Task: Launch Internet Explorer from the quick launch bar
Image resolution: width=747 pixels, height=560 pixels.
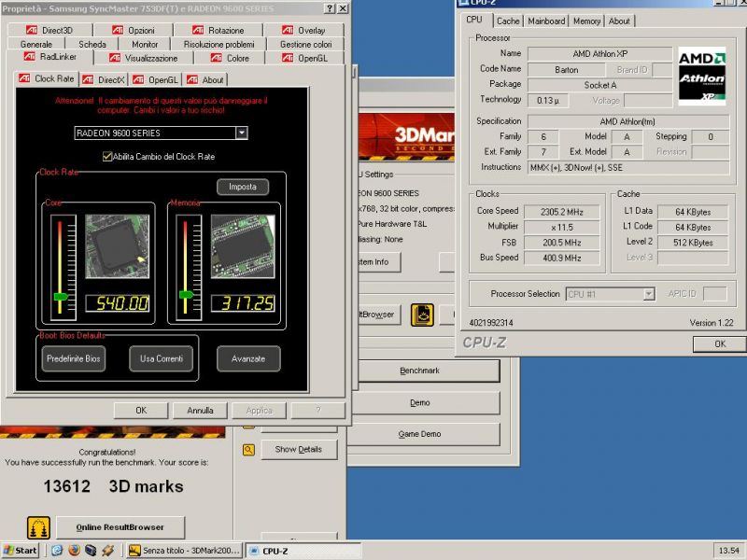Action: click(x=57, y=551)
